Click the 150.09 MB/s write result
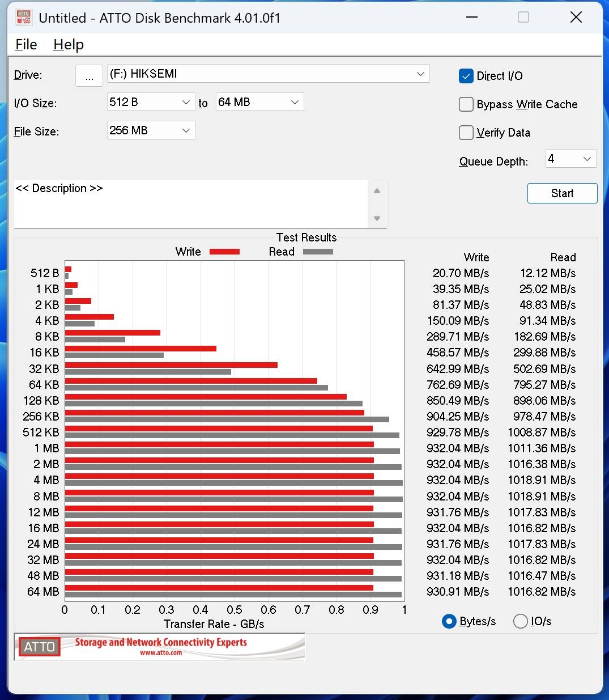609x700 pixels. [458, 321]
